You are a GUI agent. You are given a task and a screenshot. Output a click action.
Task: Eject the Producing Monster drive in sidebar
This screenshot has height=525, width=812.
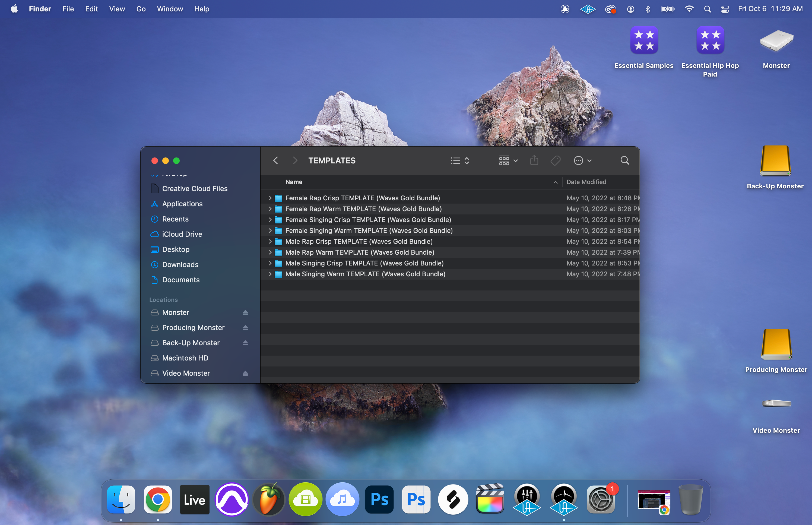point(245,328)
